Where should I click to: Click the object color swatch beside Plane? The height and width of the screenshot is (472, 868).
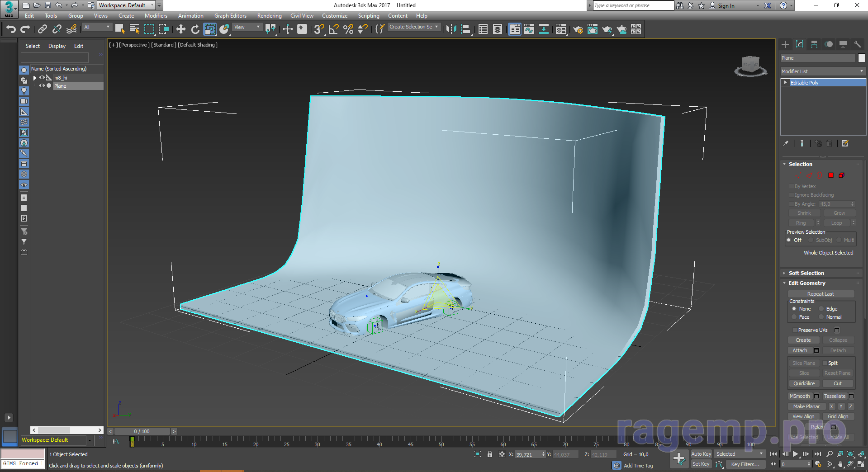(862, 58)
